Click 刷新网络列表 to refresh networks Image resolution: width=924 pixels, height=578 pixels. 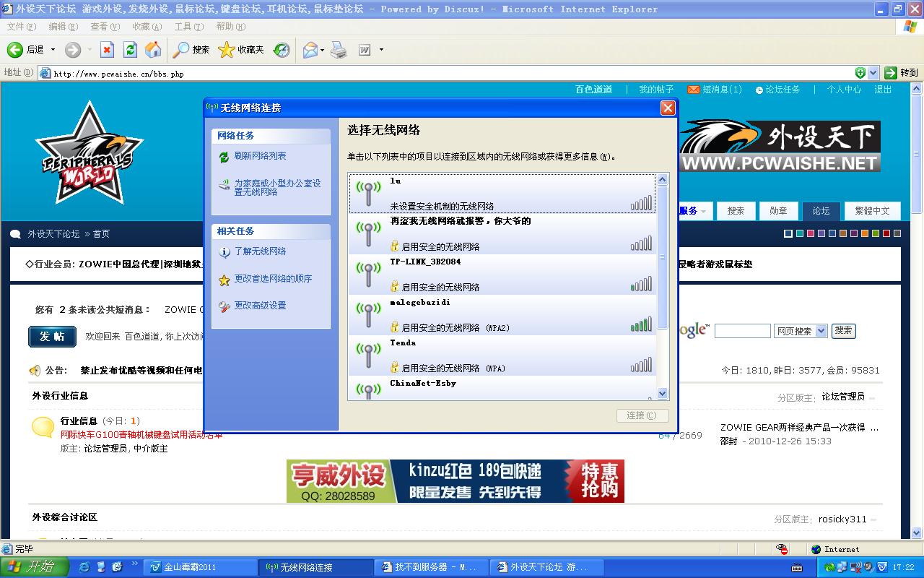click(260, 156)
